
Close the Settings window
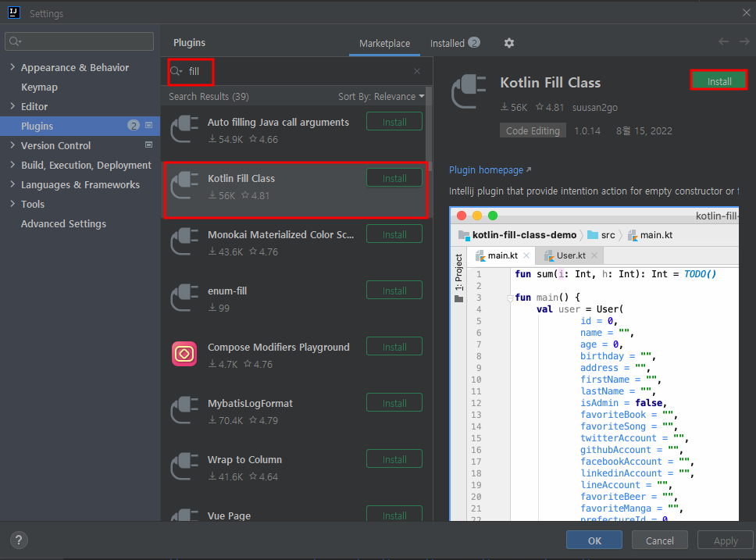coord(747,12)
